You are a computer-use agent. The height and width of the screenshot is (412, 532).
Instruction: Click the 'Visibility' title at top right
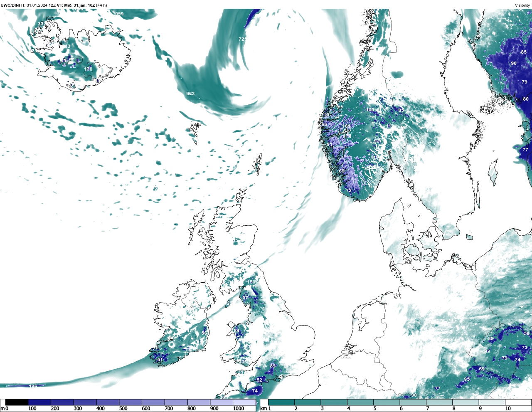522,5
